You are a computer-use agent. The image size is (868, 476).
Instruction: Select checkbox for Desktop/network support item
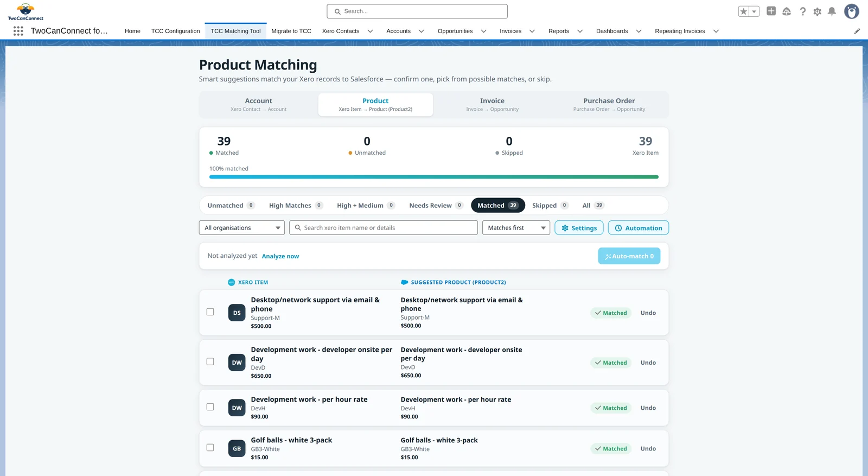point(210,312)
